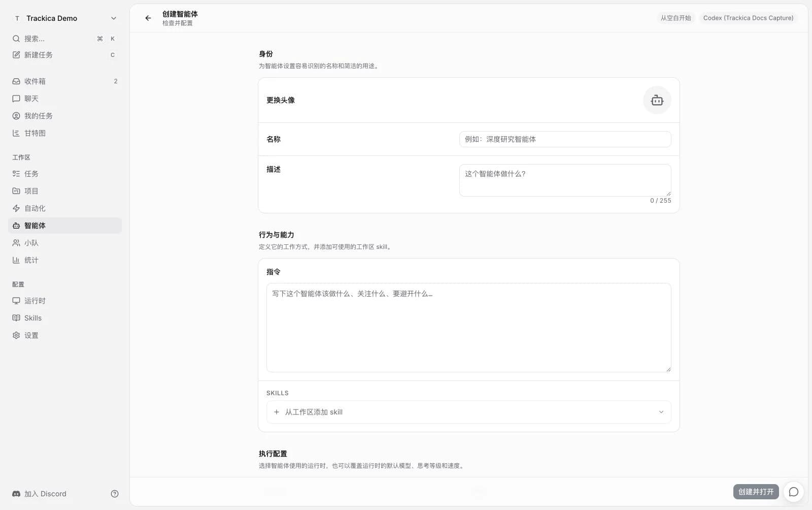Click the 名称 input field
812x510 pixels.
point(565,139)
